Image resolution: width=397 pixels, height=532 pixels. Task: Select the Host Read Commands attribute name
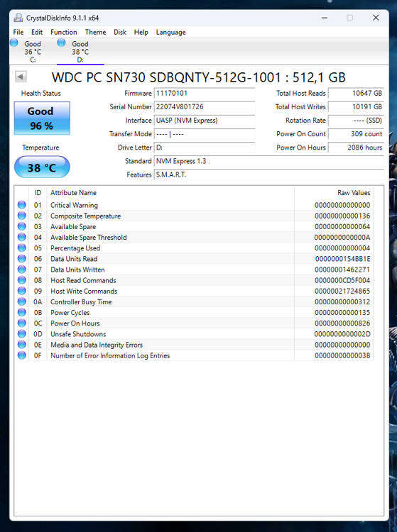pos(83,281)
